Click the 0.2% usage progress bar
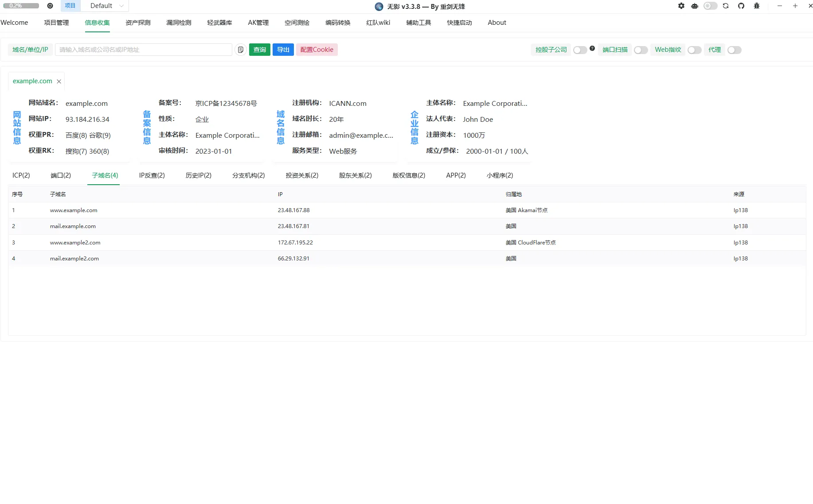 [x=21, y=6]
